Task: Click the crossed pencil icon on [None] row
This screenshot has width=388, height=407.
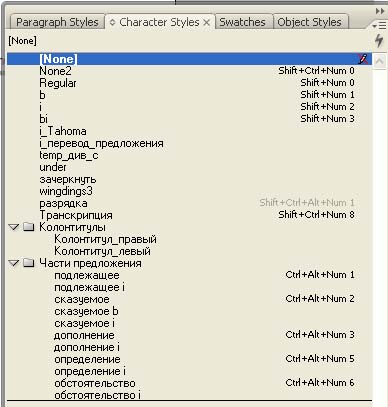Action: coord(364,59)
